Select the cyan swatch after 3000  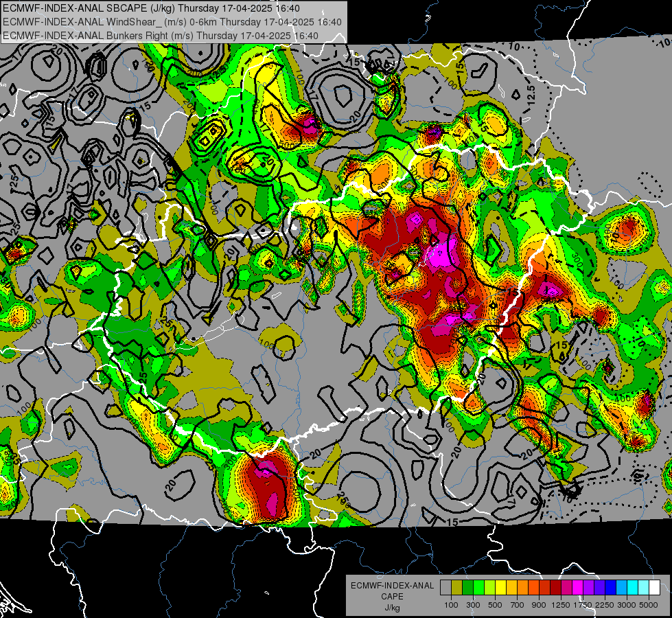point(632,587)
